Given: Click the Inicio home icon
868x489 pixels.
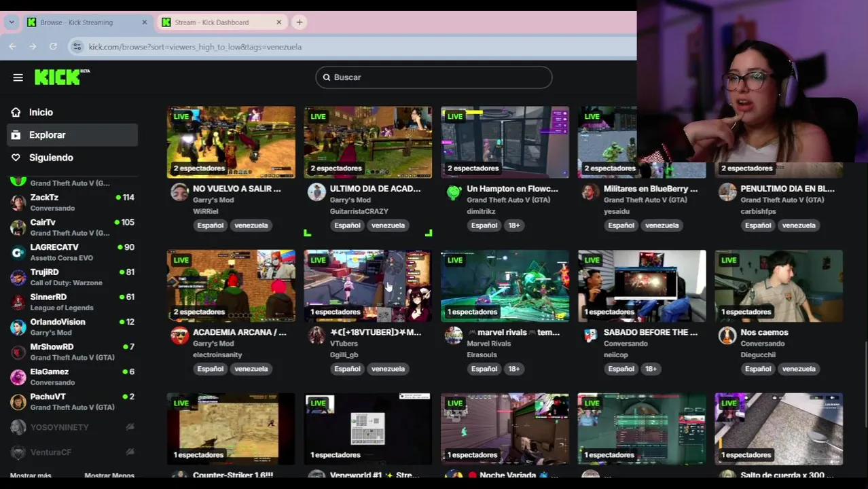Looking at the screenshot, I should (16, 112).
